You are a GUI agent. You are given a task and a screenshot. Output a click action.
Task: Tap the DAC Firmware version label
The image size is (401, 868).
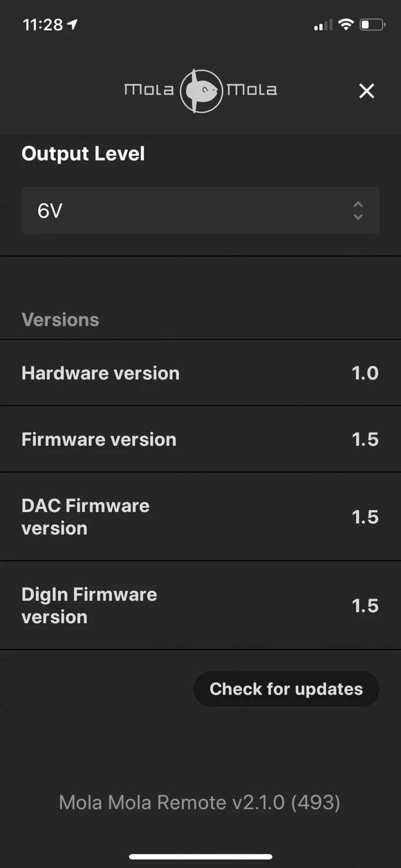coord(86,517)
